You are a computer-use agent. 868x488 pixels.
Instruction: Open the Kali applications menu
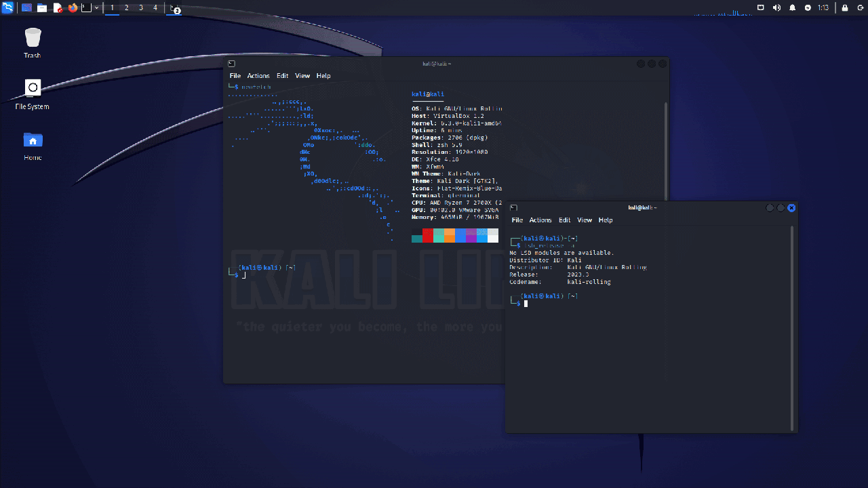(x=8, y=7)
